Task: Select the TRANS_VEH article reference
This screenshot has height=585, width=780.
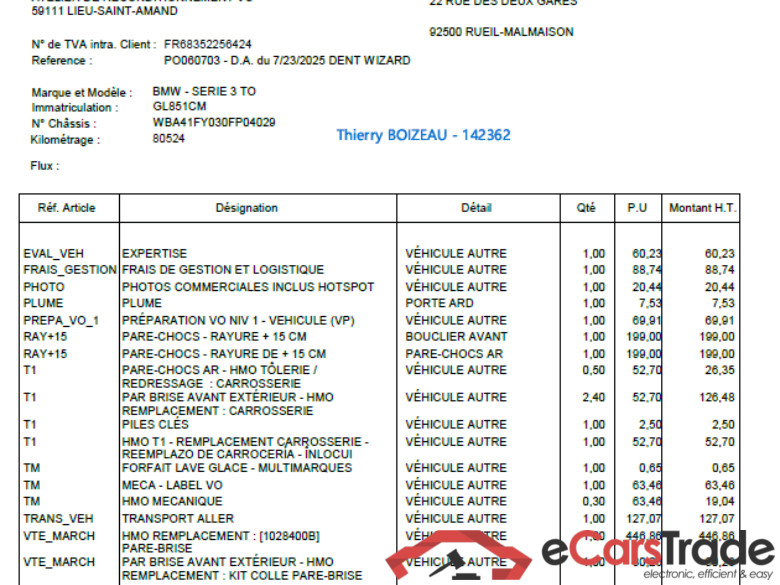Action: [58, 519]
